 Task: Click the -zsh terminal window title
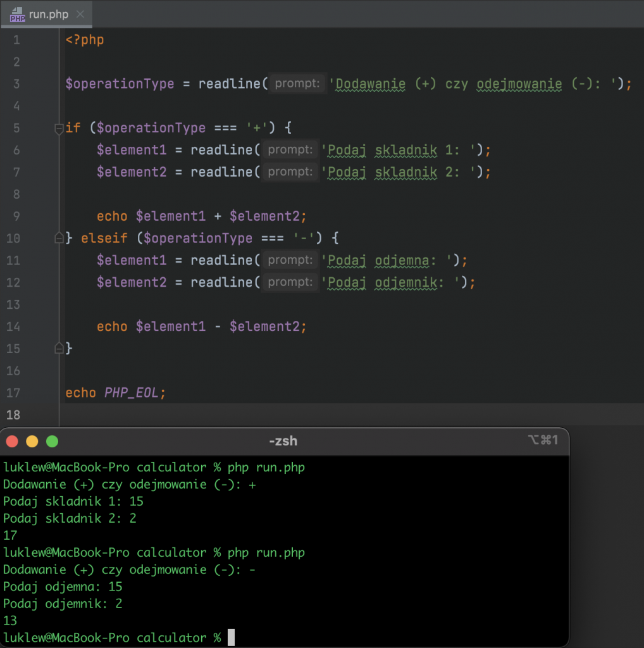[x=283, y=441]
